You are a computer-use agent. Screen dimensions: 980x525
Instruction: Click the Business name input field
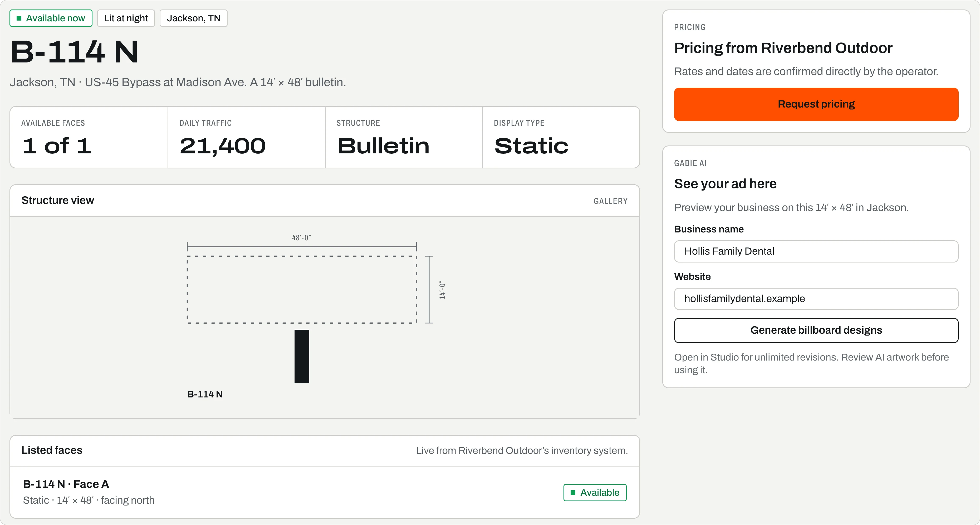tap(816, 251)
